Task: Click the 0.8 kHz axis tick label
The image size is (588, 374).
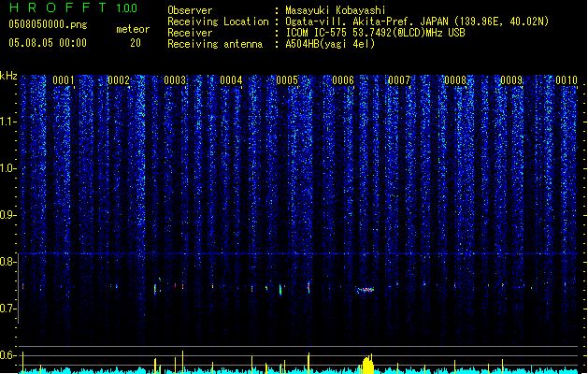Action: tap(8, 262)
